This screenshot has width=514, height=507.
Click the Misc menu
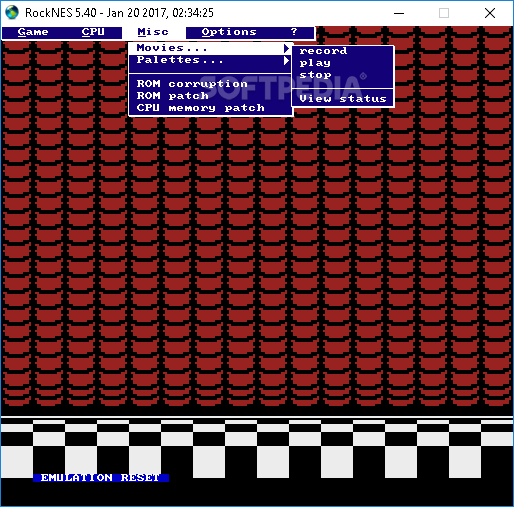[153, 32]
